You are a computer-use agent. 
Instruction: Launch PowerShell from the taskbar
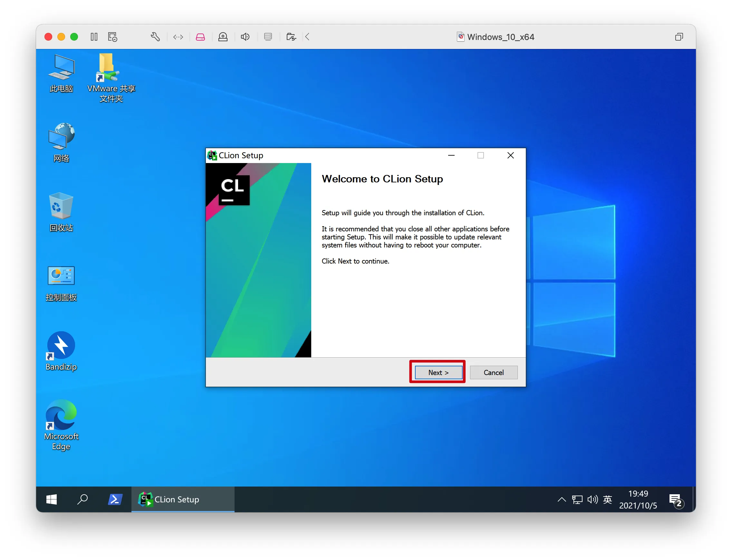pos(115,499)
